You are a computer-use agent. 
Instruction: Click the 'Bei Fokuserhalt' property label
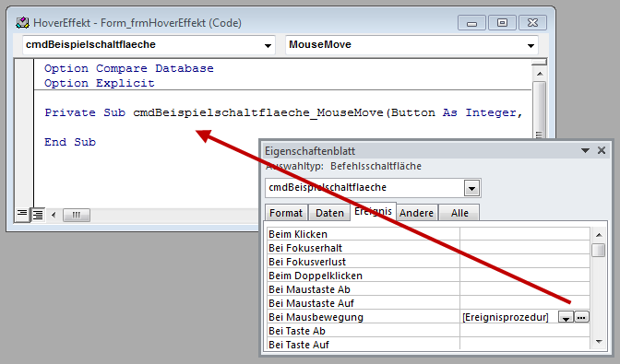click(x=305, y=248)
